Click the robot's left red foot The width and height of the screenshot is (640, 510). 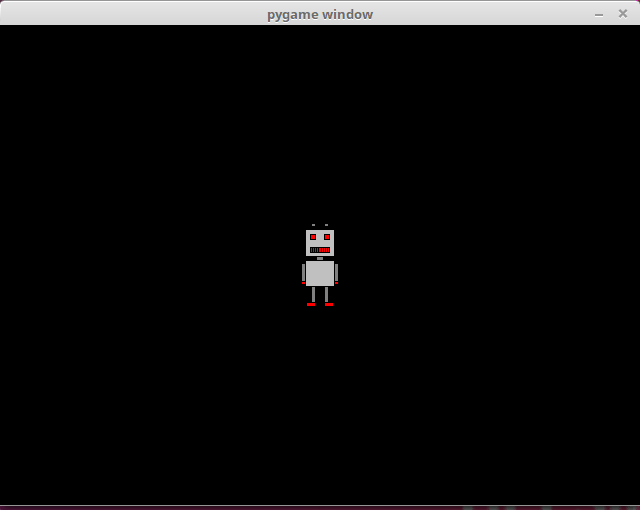(311, 304)
